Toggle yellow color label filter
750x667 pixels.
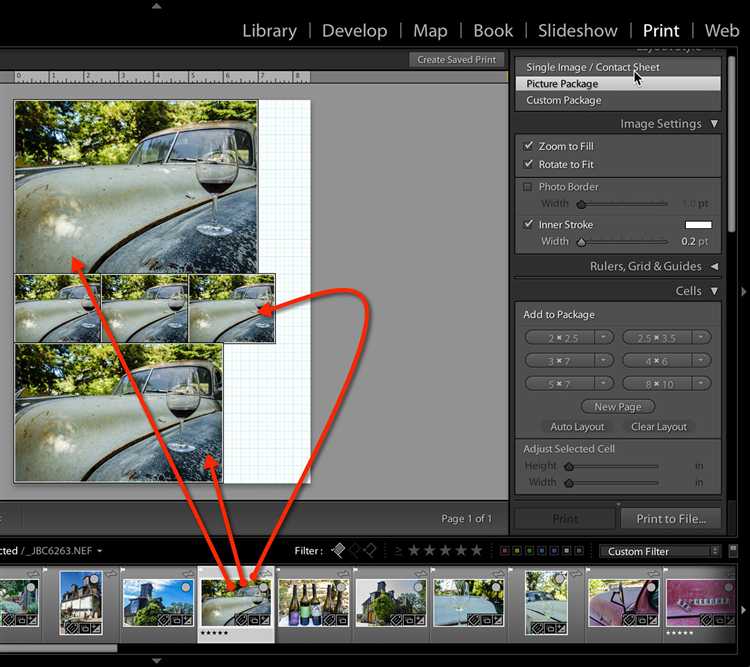pos(517,551)
